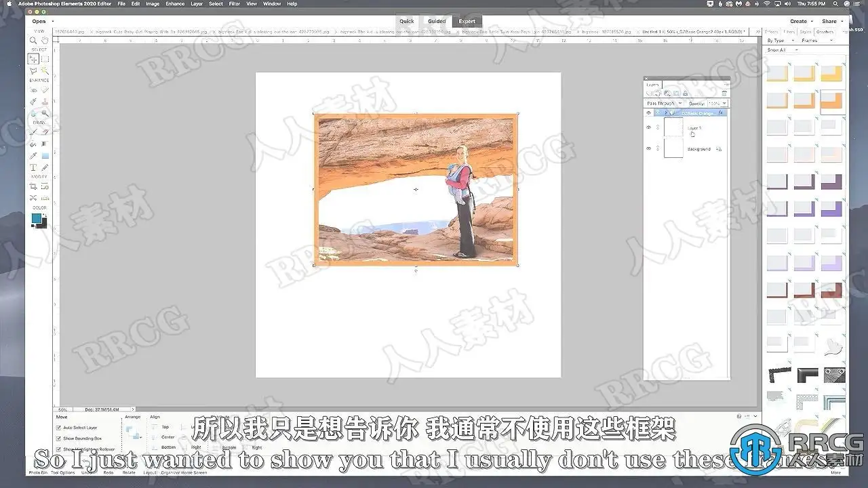
Task: Select the Red Eye Removal tool
Action: point(33,89)
